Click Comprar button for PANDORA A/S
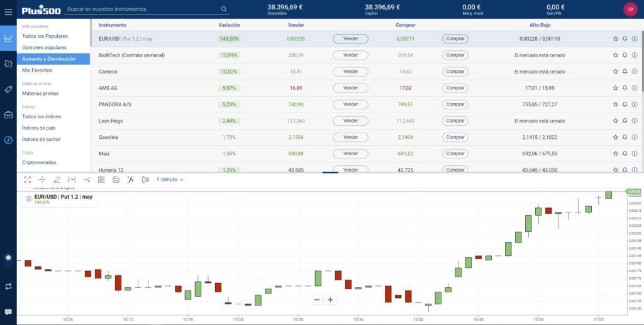644x325 pixels. pyautogui.click(x=455, y=104)
